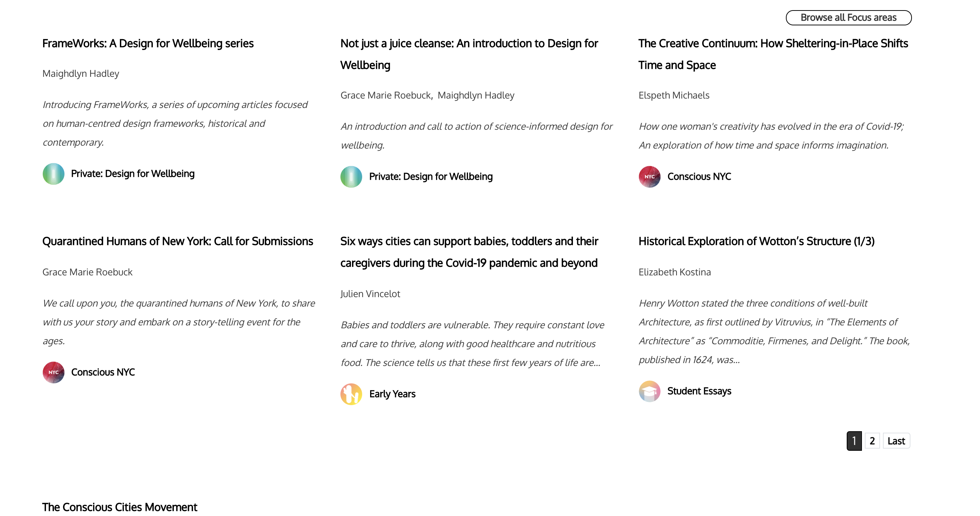Open the Early Years focus area label

pyautogui.click(x=392, y=394)
